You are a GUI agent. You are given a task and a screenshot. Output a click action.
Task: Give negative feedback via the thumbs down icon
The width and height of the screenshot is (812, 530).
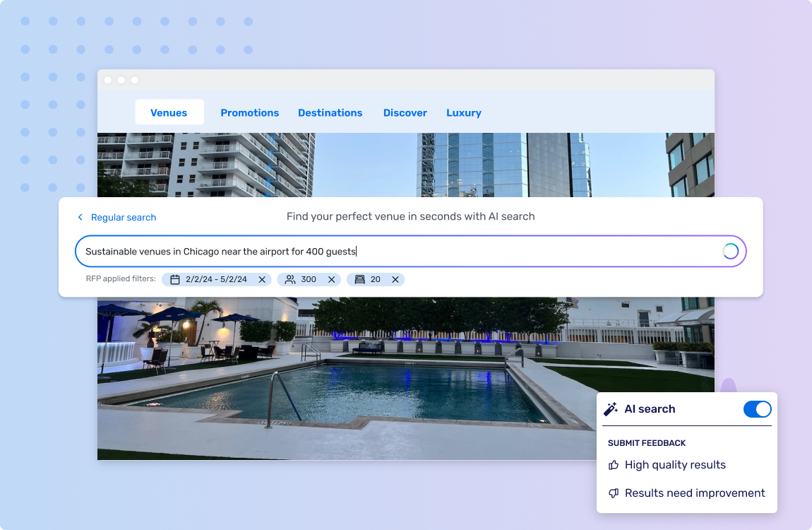click(613, 493)
